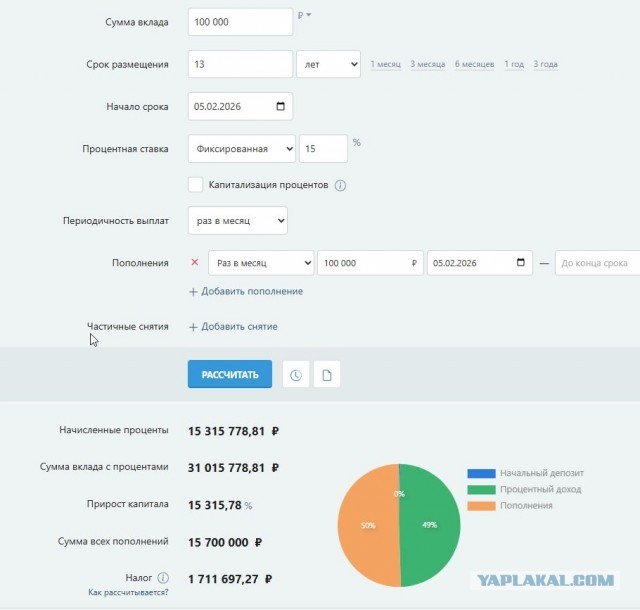Image resolution: width=640 pixels, height=610 pixels.
Task: Click the plus icon before Добавить пополнение
Action: click(x=193, y=292)
